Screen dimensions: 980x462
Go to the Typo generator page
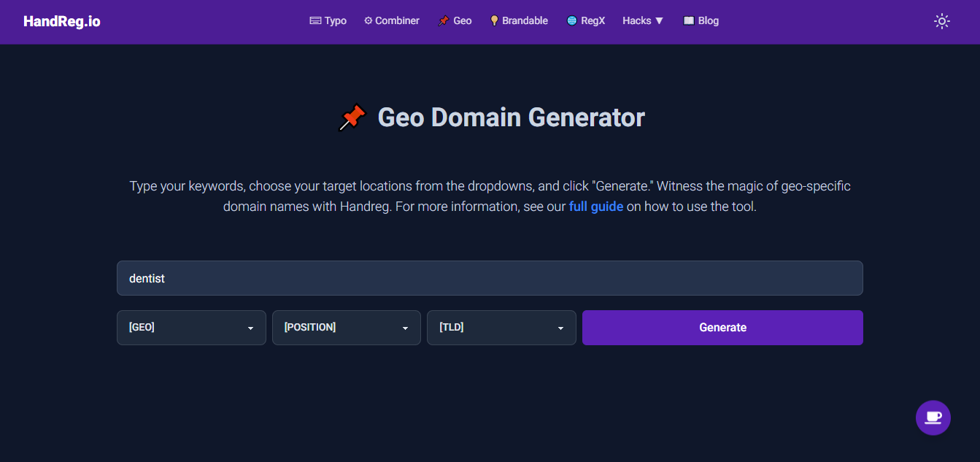[x=336, y=21]
